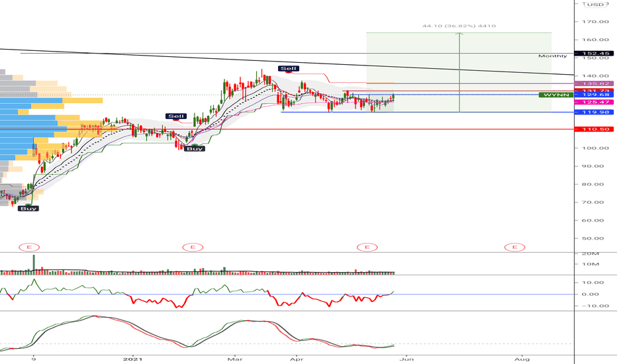Click the 125.47 pink price label

(x=595, y=102)
